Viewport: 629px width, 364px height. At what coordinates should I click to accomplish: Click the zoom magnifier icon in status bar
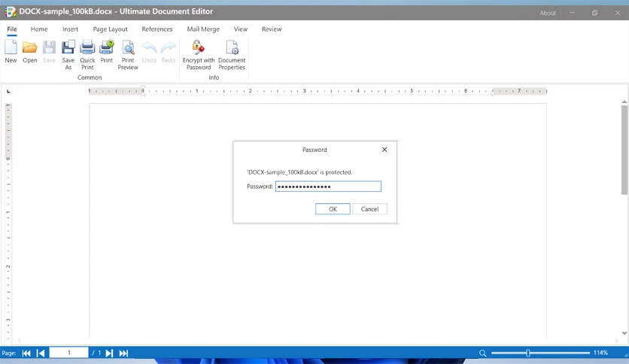click(482, 353)
